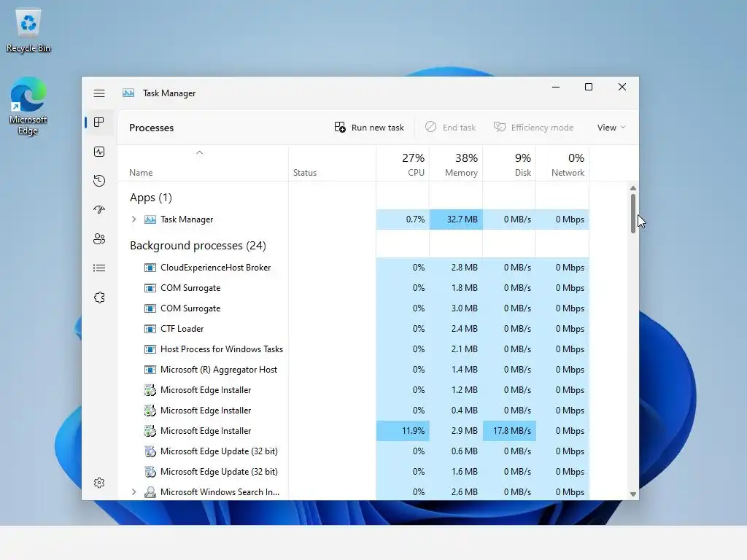Image resolution: width=747 pixels, height=560 pixels.
Task: Click the Microsoft Windows Search Indexer icon
Action: point(150,492)
